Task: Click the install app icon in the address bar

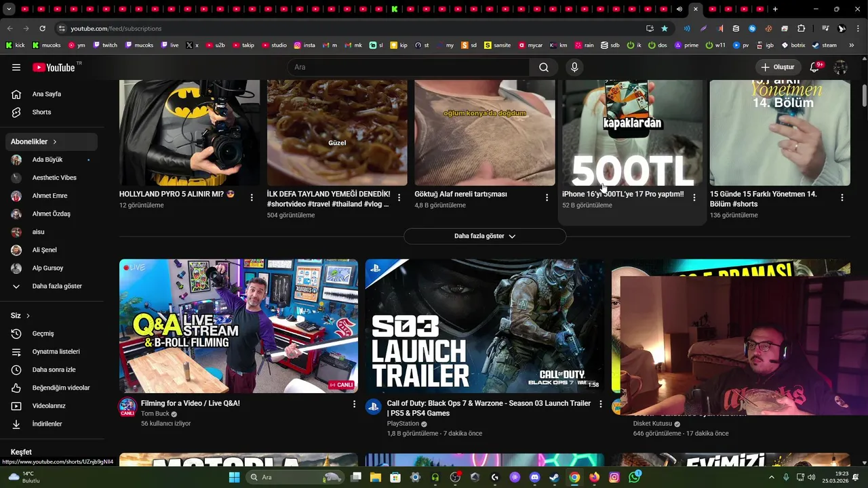Action: click(650, 28)
